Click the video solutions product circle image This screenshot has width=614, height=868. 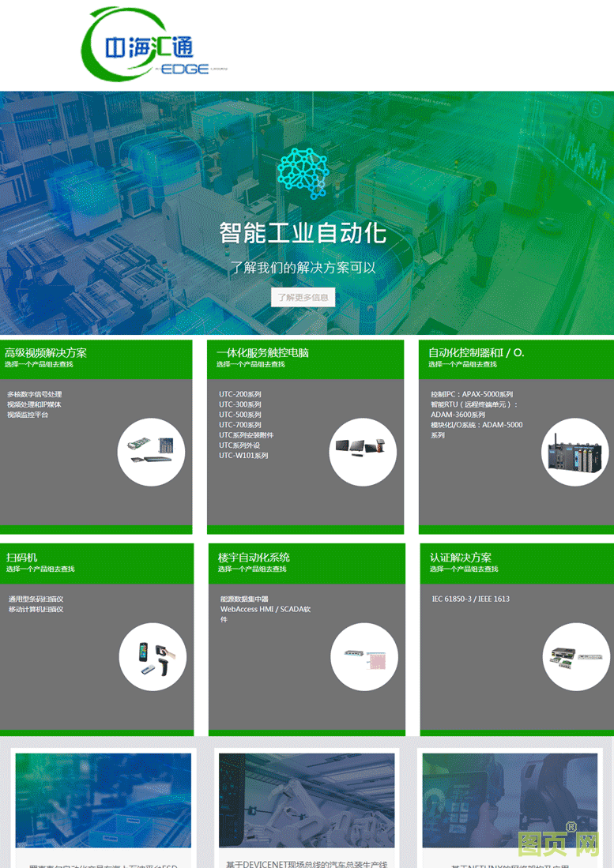(151, 452)
